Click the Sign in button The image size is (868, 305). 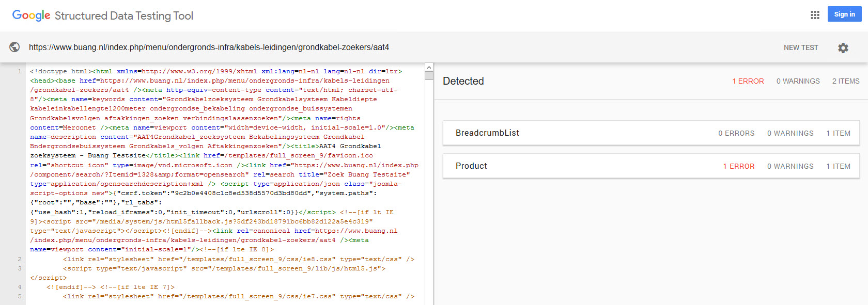[x=844, y=14]
